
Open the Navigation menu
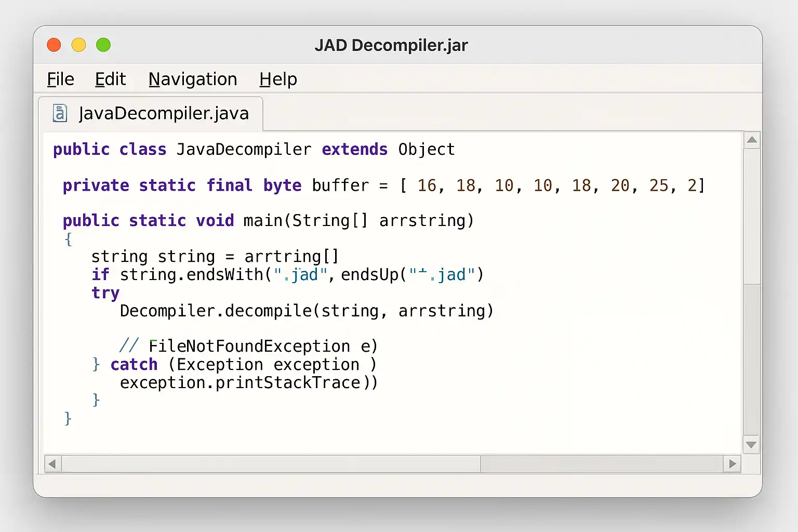193,79
